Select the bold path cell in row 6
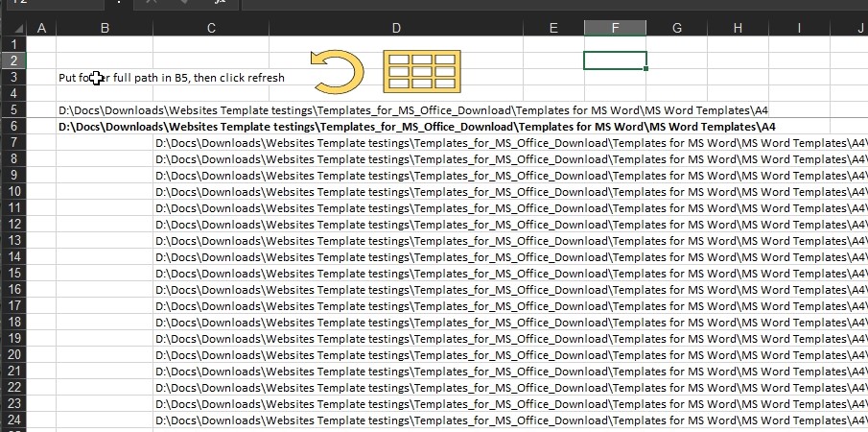The width and height of the screenshot is (868, 432). [104, 127]
